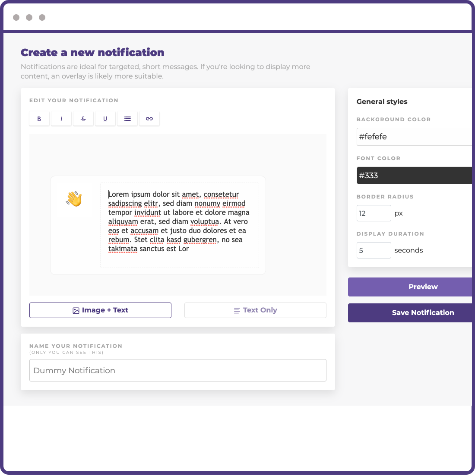This screenshot has height=476, width=475.
Task: Open the font color #333 swatch
Action: pyautogui.click(x=414, y=176)
